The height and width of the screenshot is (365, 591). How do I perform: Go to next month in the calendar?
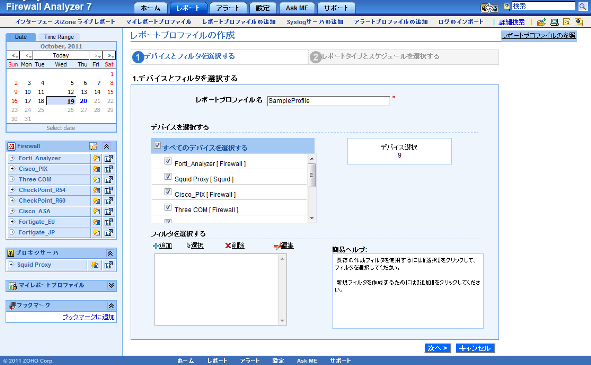click(97, 55)
